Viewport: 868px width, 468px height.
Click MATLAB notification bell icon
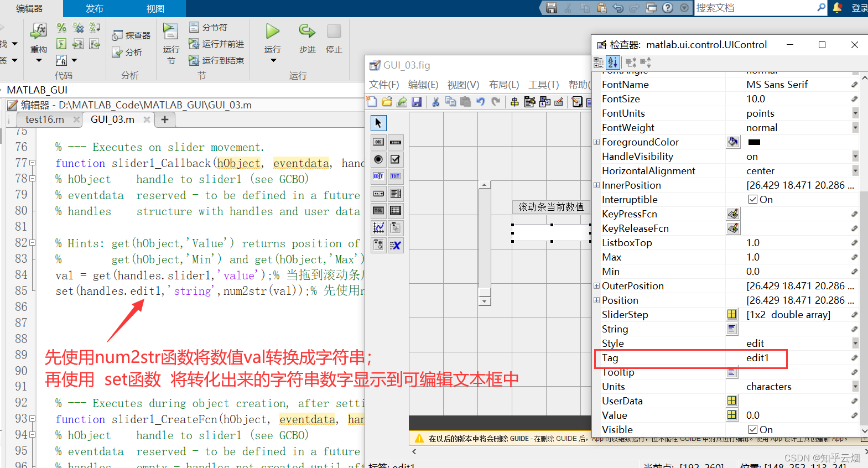click(x=837, y=8)
